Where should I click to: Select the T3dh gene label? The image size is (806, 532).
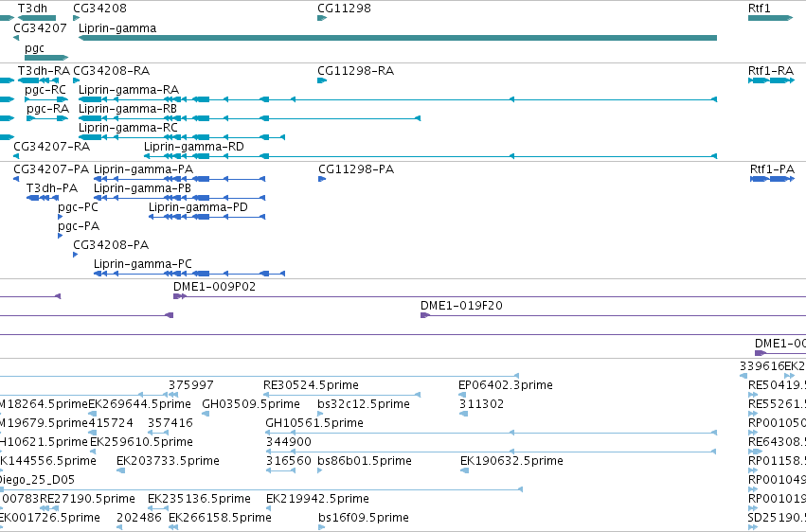click(x=32, y=9)
